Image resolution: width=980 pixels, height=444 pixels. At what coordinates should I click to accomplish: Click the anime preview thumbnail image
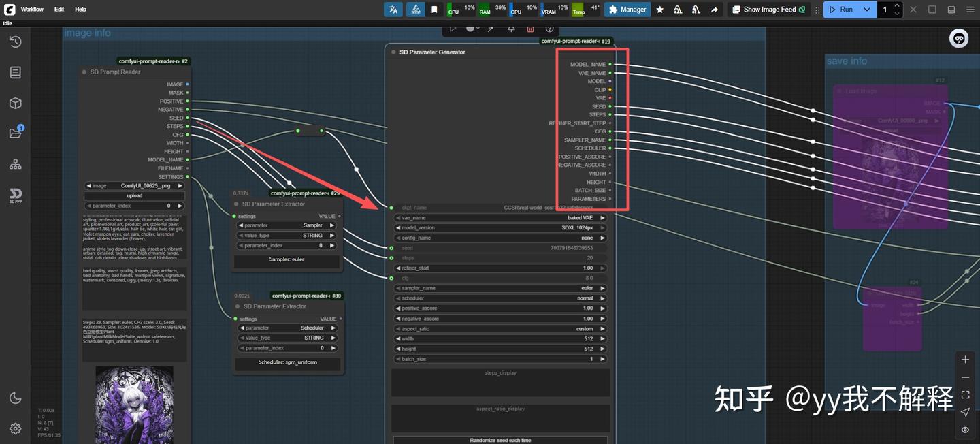pyautogui.click(x=134, y=405)
